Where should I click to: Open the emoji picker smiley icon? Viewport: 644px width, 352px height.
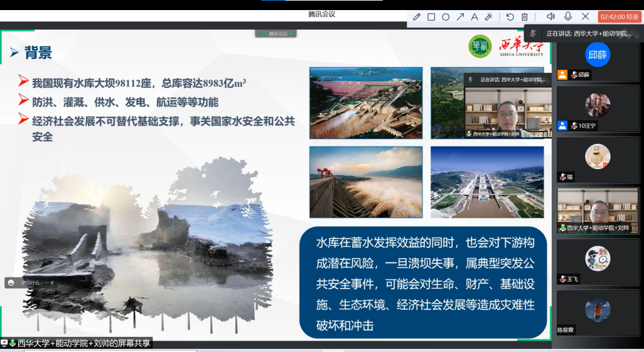(11, 283)
